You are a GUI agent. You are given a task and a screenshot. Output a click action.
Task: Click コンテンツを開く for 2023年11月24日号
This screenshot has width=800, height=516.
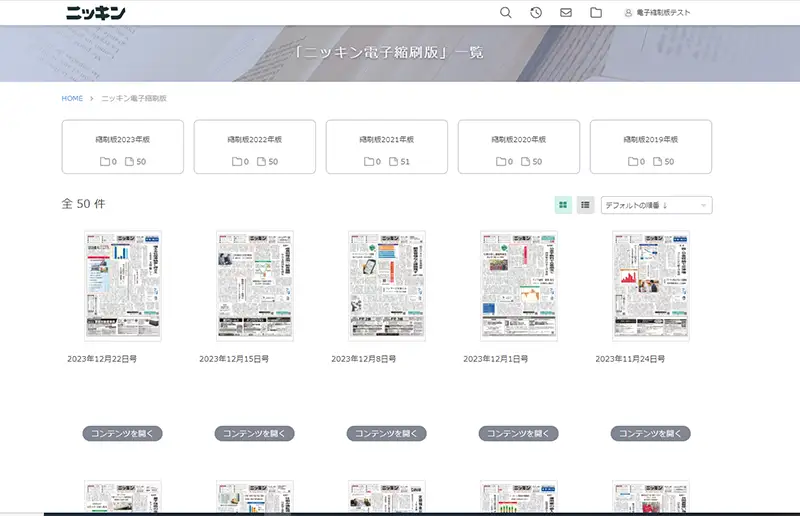(651, 434)
